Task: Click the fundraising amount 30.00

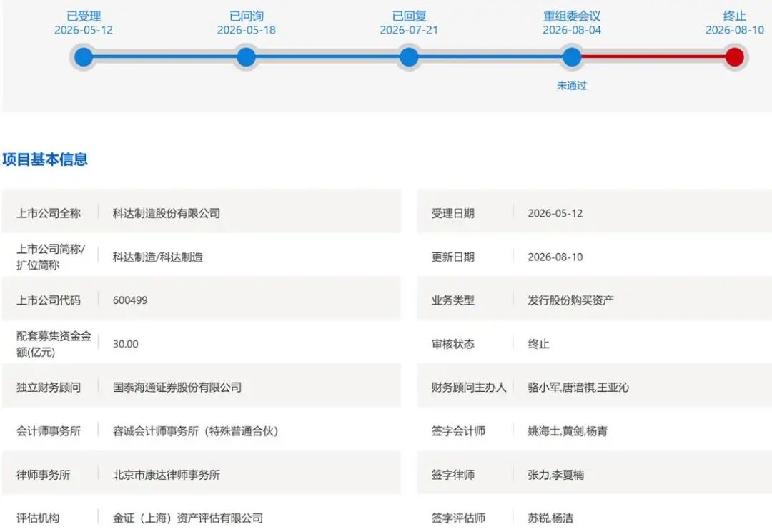Action: (126, 344)
